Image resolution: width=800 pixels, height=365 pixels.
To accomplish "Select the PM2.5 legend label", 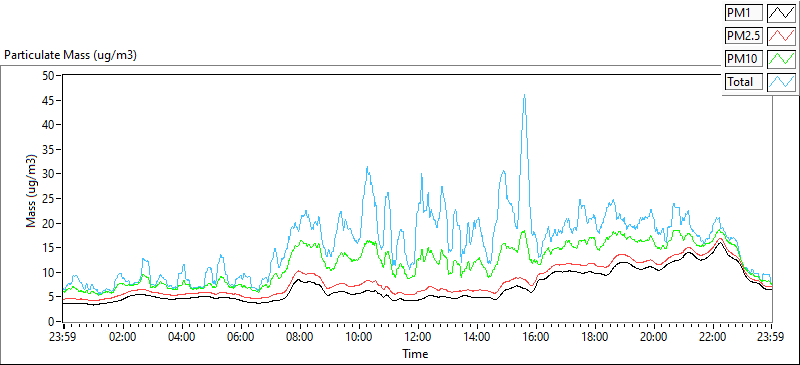I will (x=743, y=36).
